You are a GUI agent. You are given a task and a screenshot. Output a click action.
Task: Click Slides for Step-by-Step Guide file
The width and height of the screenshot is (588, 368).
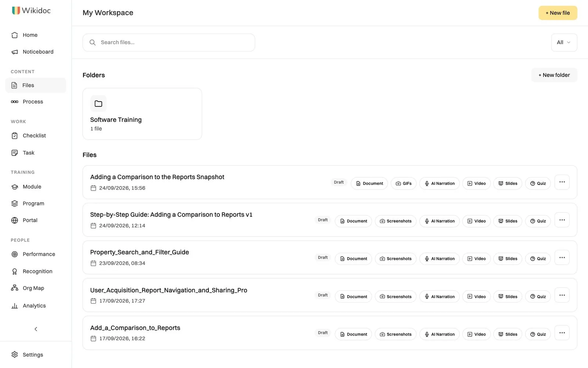508,221
